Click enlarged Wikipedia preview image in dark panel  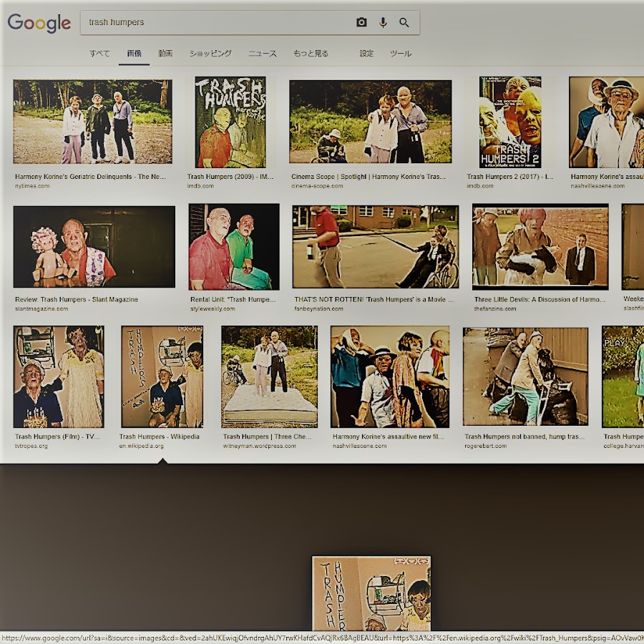pos(371,593)
